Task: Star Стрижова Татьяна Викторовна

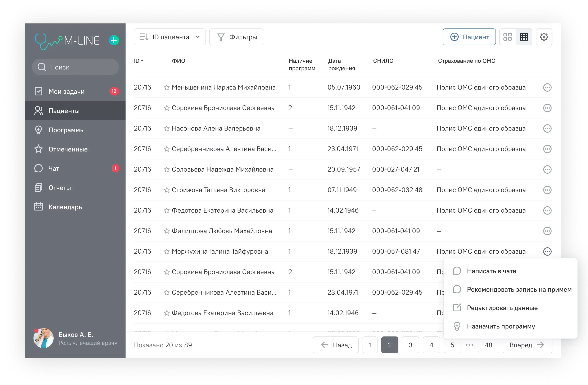Action: (167, 190)
